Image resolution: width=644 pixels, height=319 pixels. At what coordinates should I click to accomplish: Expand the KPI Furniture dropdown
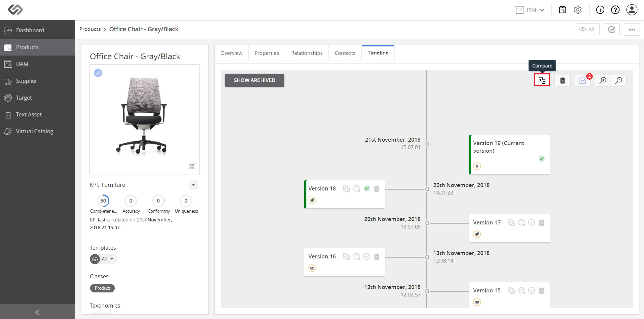(193, 185)
